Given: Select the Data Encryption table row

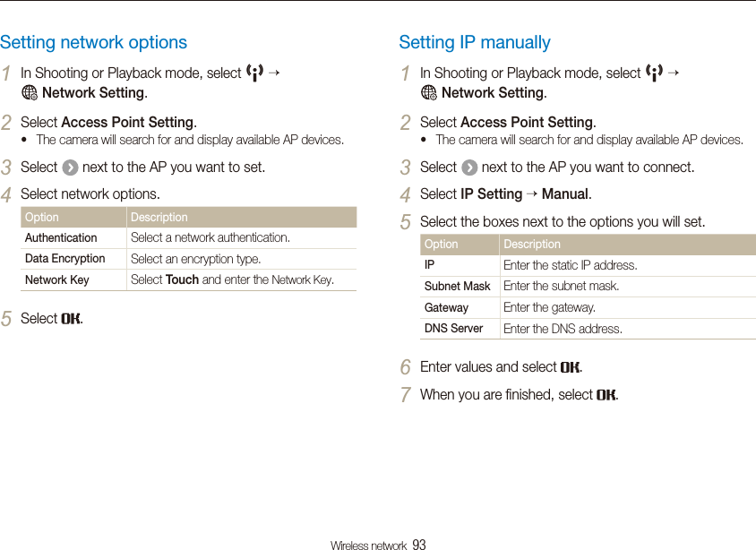Looking at the screenshot, I should (x=188, y=259).
